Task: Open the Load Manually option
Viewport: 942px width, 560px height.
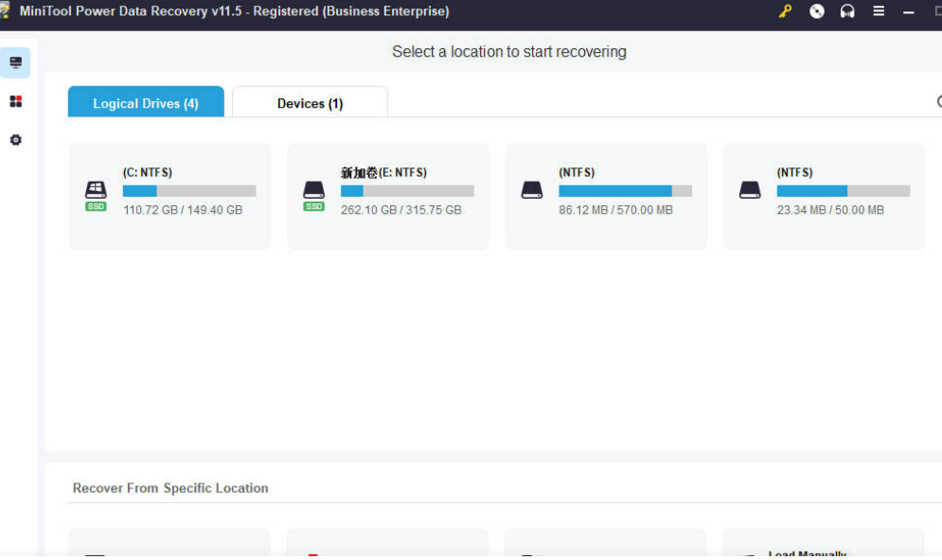Action: pyautogui.click(x=807, y=553)
